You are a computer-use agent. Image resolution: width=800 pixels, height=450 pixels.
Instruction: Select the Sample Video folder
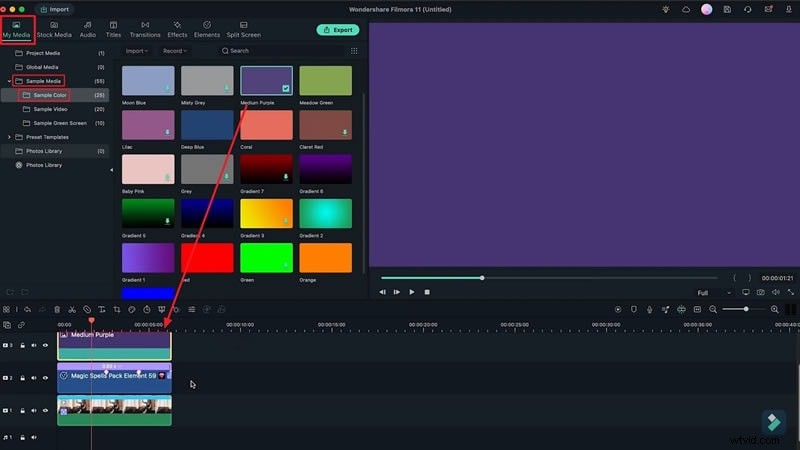pyautogui.click(x=56, y=109)
